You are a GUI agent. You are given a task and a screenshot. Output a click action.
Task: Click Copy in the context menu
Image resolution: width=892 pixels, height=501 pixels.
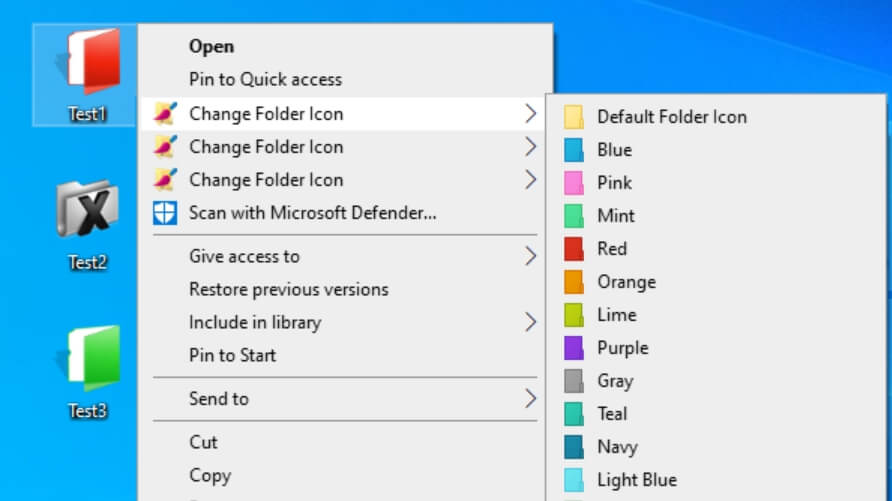(x=210, y=476)
